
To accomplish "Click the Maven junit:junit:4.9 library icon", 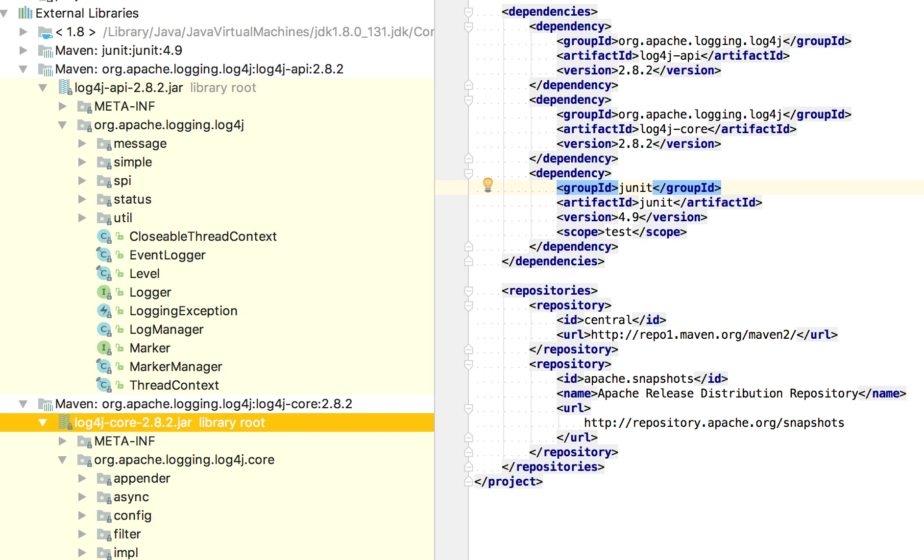I will point(45,51).
